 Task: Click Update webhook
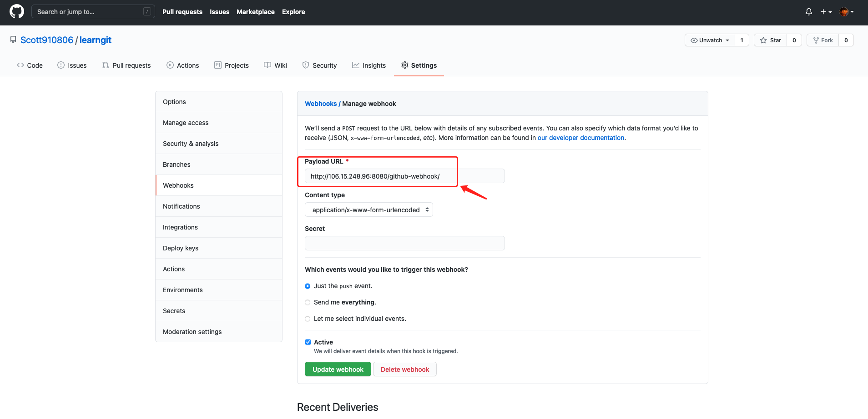pos(338,369)
